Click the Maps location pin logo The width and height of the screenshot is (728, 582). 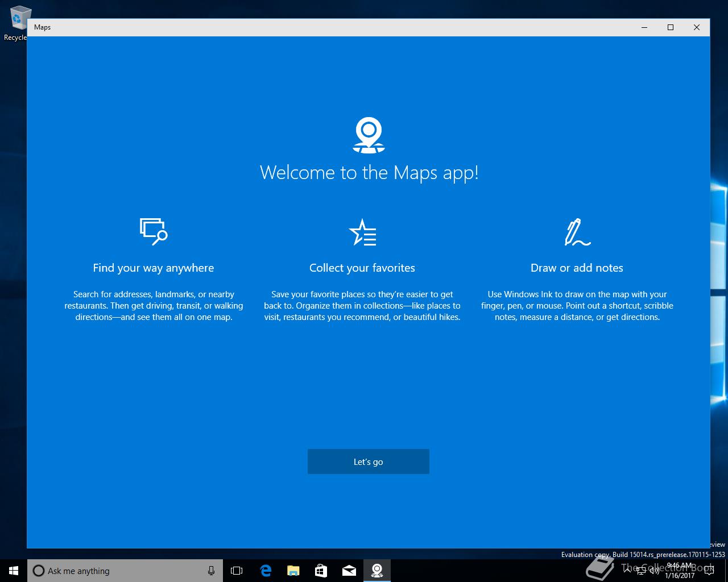pyautogui.click(x=369, y=135)
